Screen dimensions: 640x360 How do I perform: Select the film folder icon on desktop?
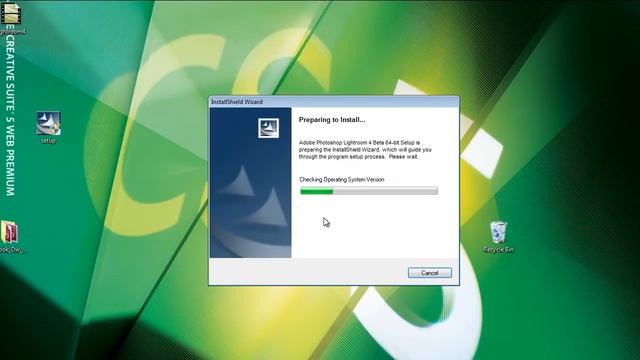[x=11, y=17]
